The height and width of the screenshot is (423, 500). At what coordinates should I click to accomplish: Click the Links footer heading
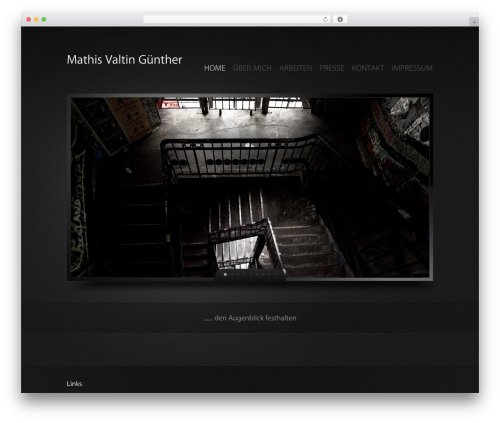[x=74, y=384]
